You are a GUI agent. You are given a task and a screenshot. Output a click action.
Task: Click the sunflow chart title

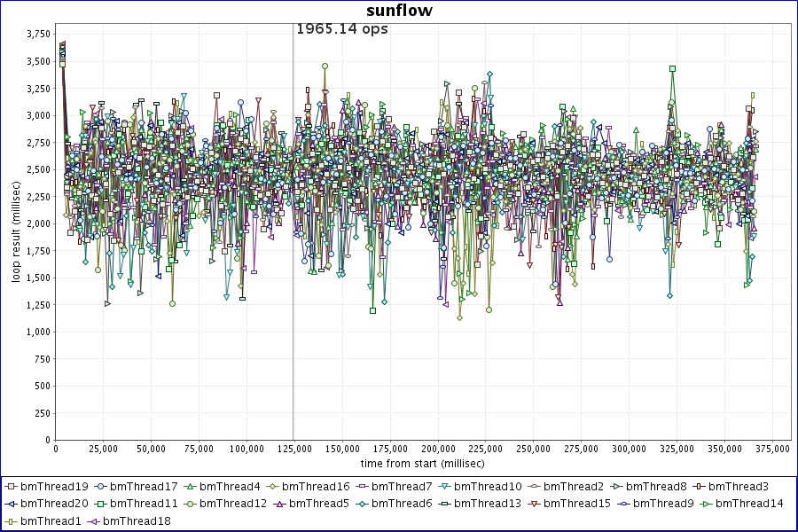(x=398, y=10)
